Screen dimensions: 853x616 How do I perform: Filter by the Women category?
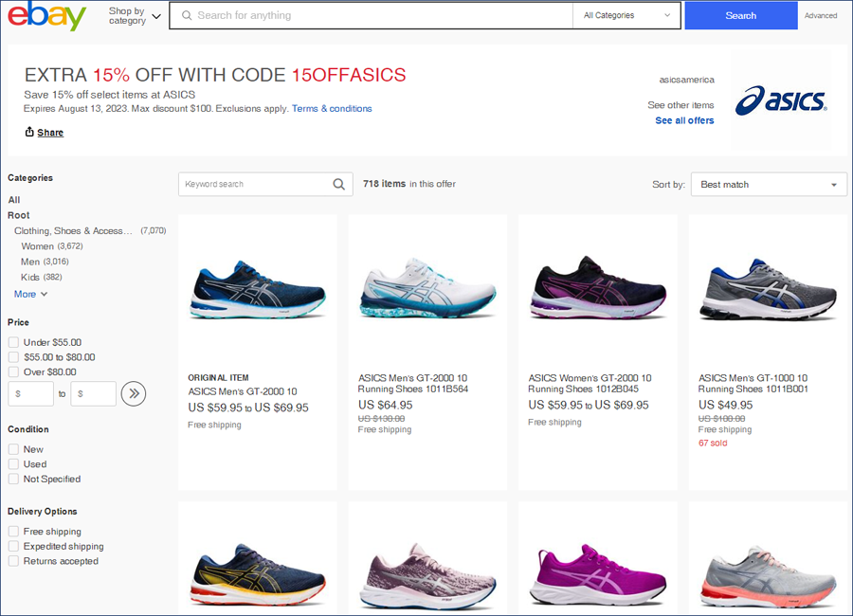pos(38,246)
